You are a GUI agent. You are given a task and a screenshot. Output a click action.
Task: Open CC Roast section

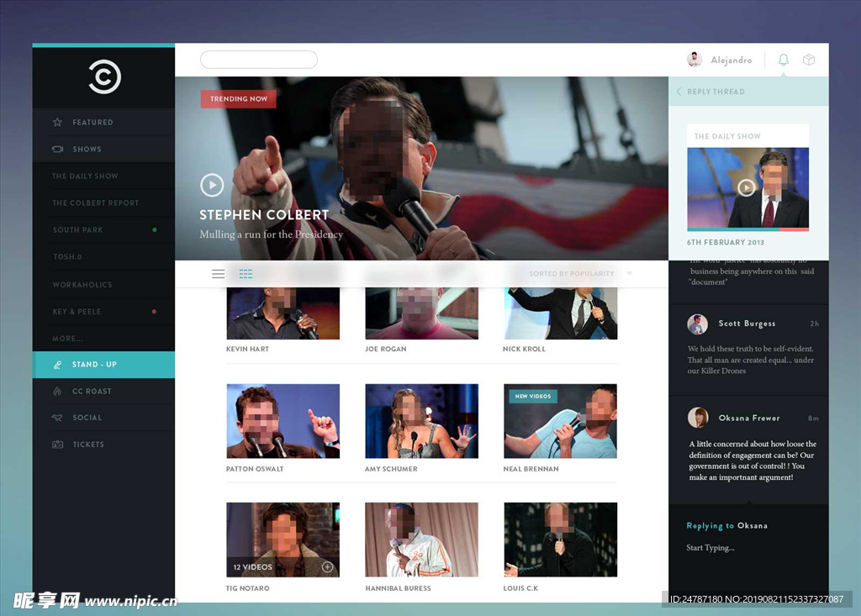(x=103, y=391)
